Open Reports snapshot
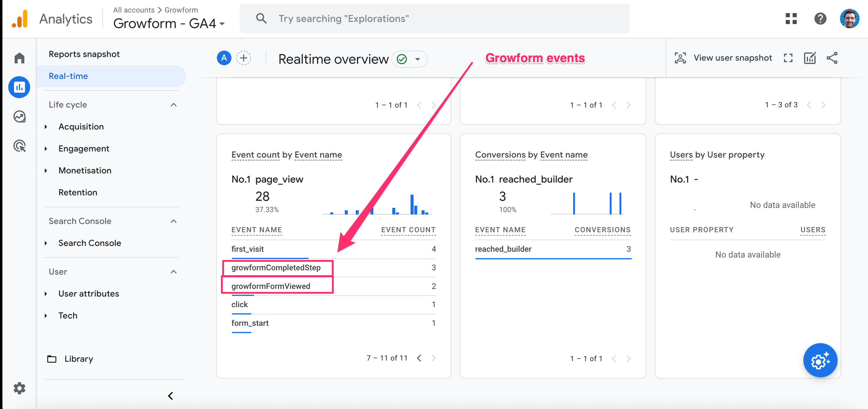This screenshot has height=409, width=868. (84, 54)
